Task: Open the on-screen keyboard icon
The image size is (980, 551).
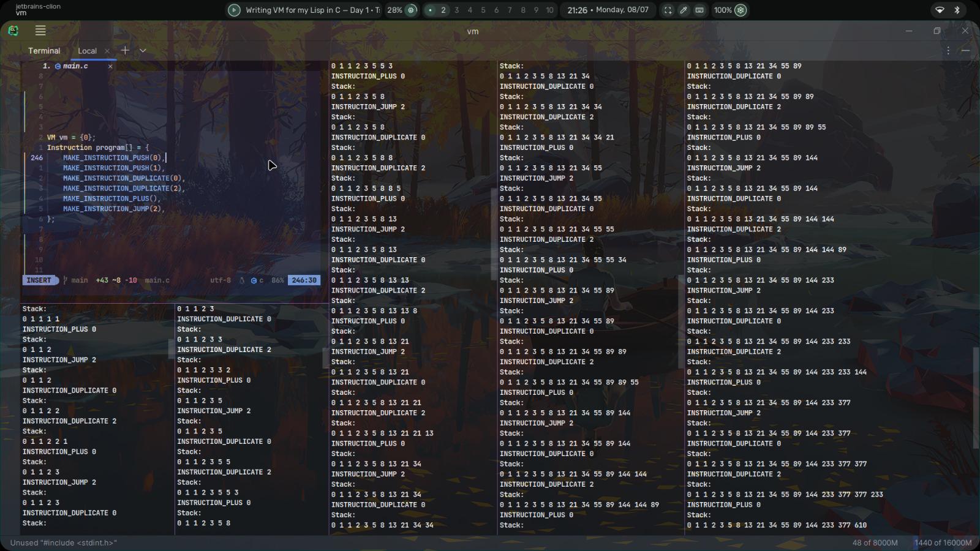Action: click(701, 10)
